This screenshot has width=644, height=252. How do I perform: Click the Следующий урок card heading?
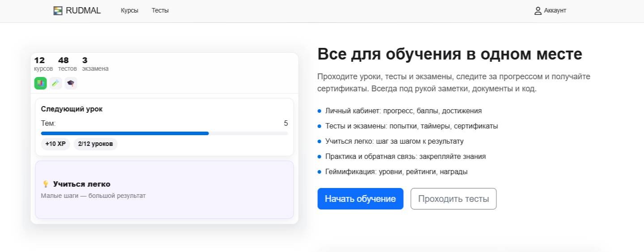pyautogui.click(x=72, y=109)
